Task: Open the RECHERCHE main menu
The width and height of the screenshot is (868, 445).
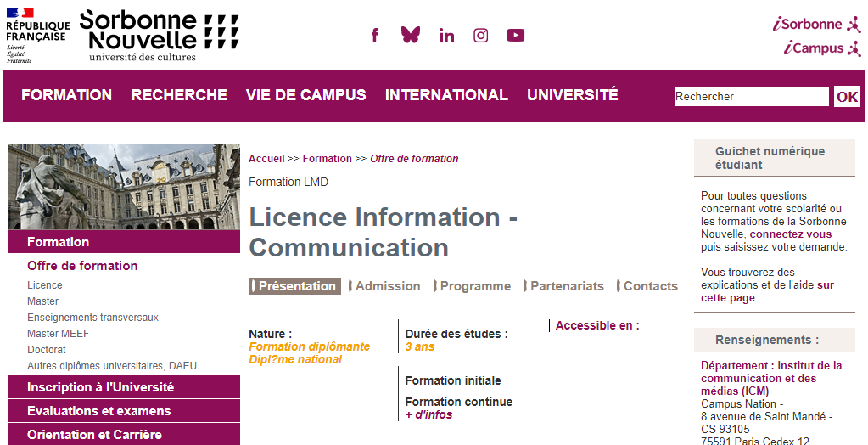Action: (179, 95)
